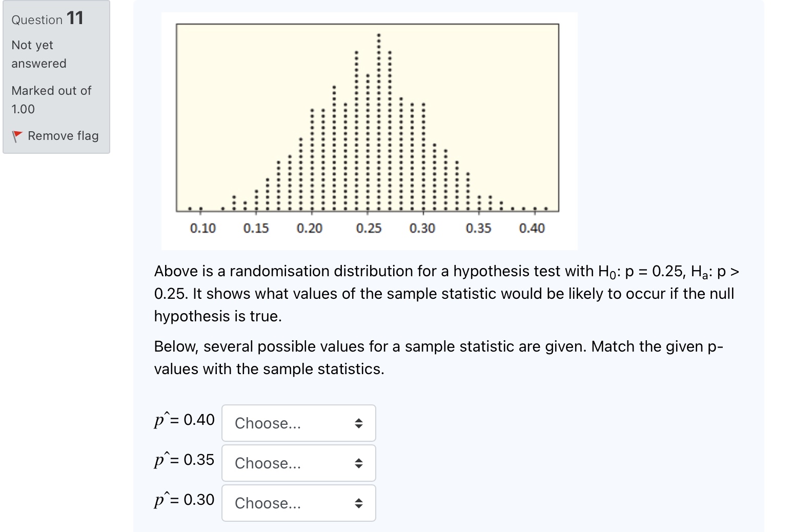Click the 'Marked out of 1.00' text
This screenshot has width=793, height=532.
click(x=51, y=100)
